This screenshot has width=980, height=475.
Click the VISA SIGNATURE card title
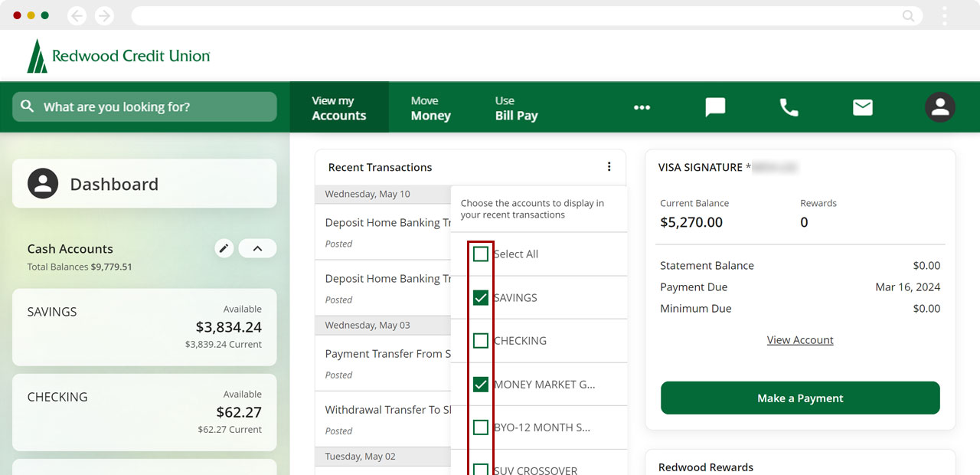pyautogui.click(x=701, y=167)
